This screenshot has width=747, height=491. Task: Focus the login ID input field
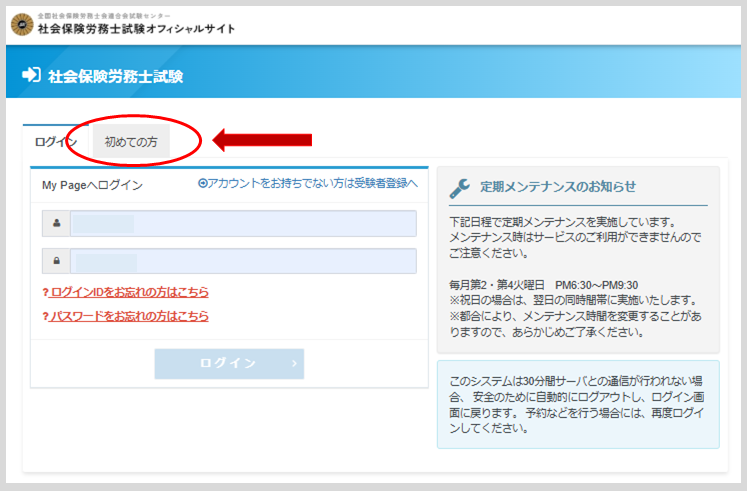tap(242, 223)
